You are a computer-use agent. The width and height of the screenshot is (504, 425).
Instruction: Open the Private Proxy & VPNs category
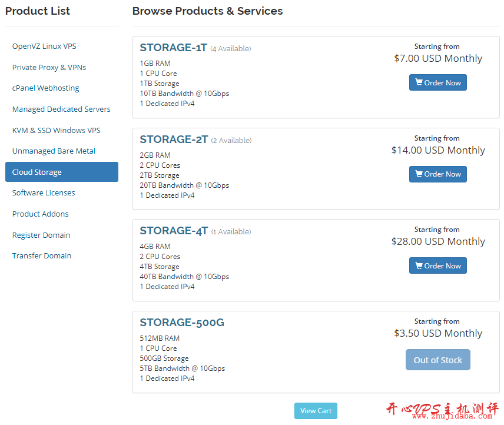coord(48,67)
